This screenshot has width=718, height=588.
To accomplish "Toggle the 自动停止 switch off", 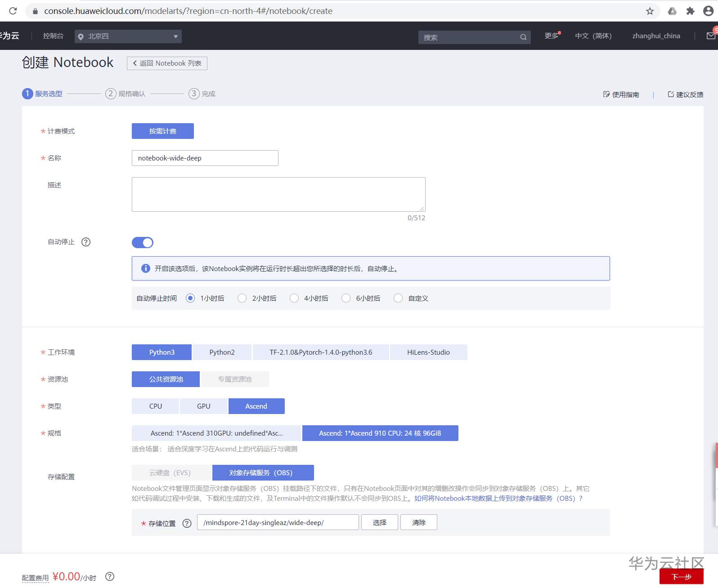I will coord(143,243).
